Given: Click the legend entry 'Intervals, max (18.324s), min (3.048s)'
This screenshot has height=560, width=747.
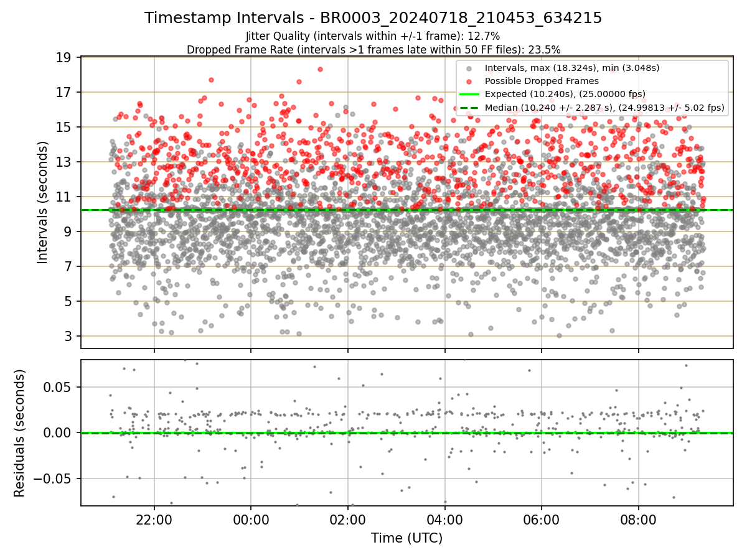Looking at the screenshot, I should [x=572, y=68].
